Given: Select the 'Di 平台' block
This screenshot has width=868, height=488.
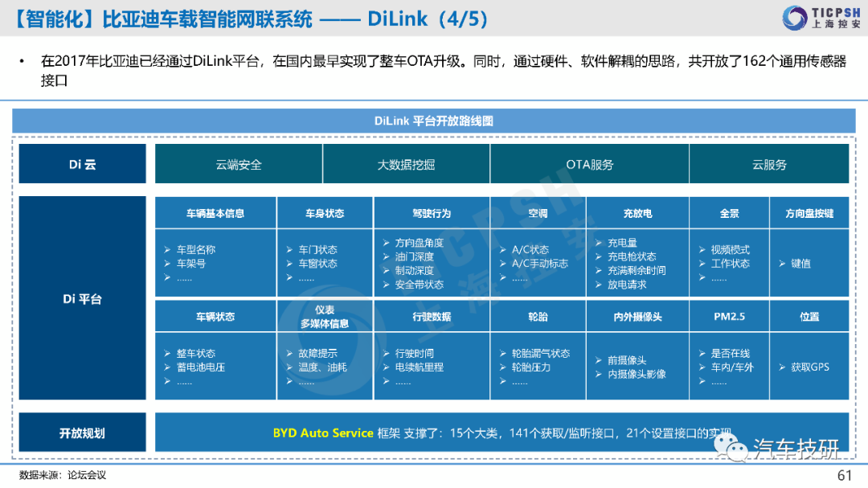Looking at the screenshot, I should [x=83, y=298].
